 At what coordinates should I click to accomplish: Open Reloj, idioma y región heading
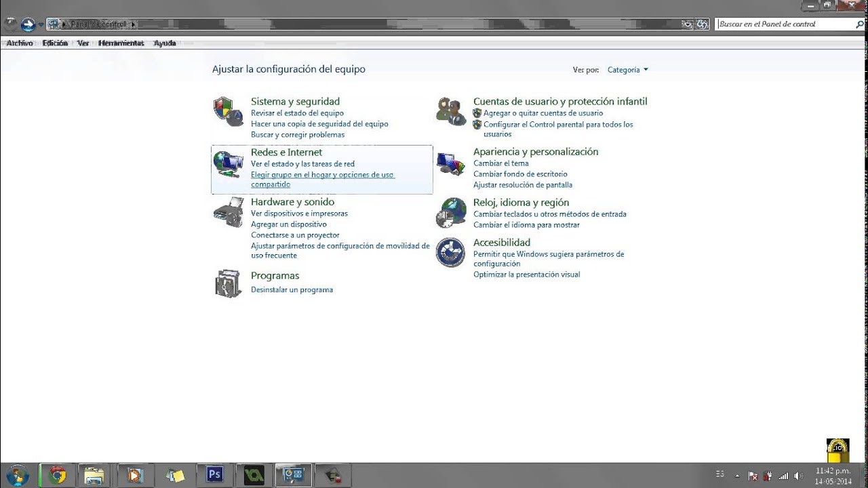coord(521,203)
